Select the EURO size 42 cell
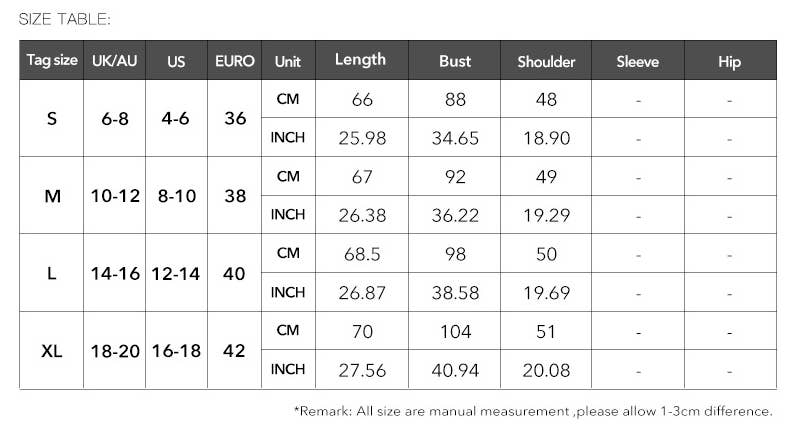Image resolution: width=793 pixels, height=424 pixels. [x=235, y=351]
